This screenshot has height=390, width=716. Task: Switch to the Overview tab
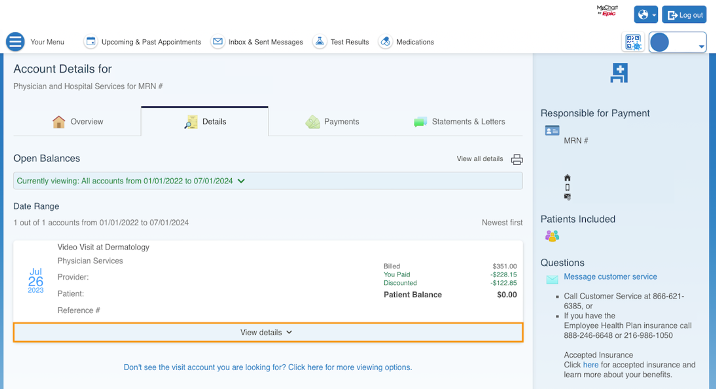78,121
